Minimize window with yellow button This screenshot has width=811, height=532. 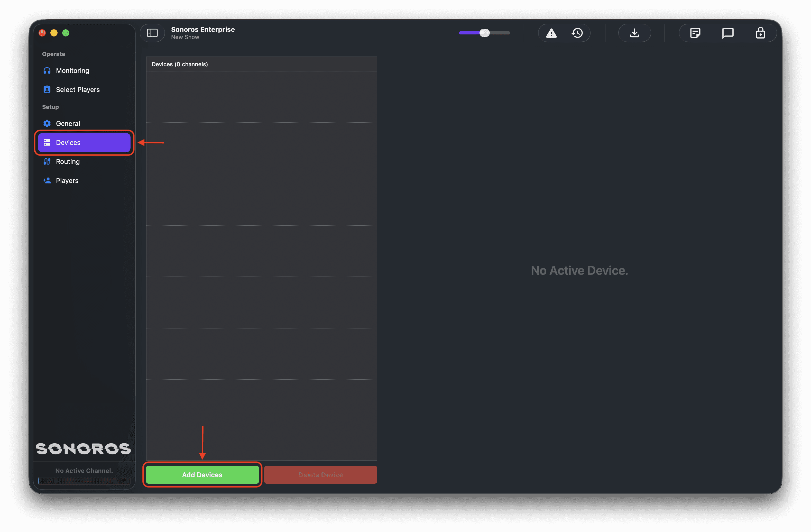tap(54, 33)
